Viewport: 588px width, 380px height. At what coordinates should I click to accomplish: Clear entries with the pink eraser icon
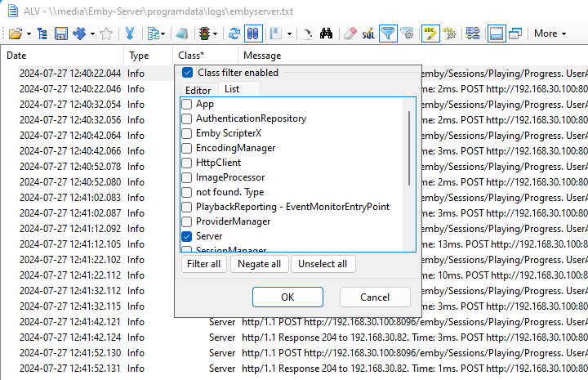pos(350,34)
